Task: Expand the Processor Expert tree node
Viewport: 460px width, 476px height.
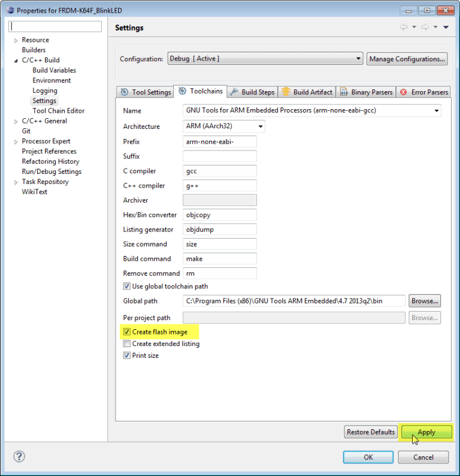Action: (x=16, y=141)
